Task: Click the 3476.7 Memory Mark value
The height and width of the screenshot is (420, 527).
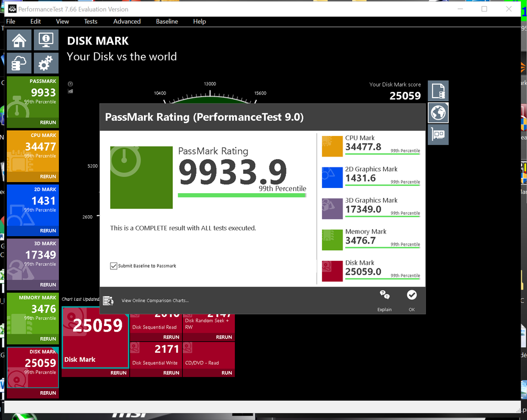Action: pos(360,240)
